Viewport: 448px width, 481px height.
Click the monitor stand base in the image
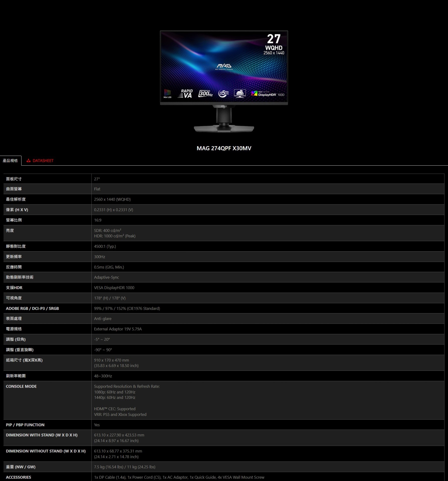point(224,129)
